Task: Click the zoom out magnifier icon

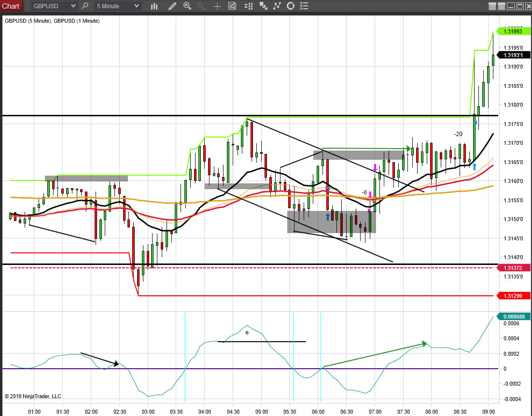Action: pos(201,6)
